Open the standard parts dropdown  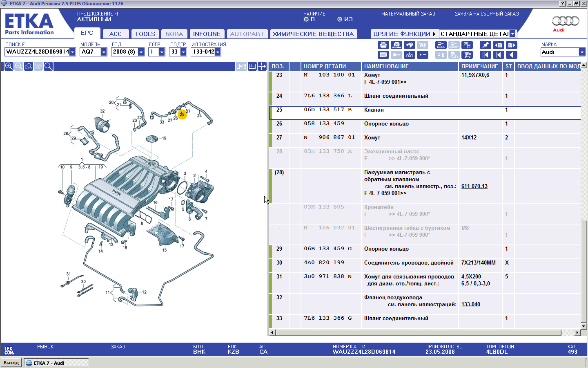512,34
